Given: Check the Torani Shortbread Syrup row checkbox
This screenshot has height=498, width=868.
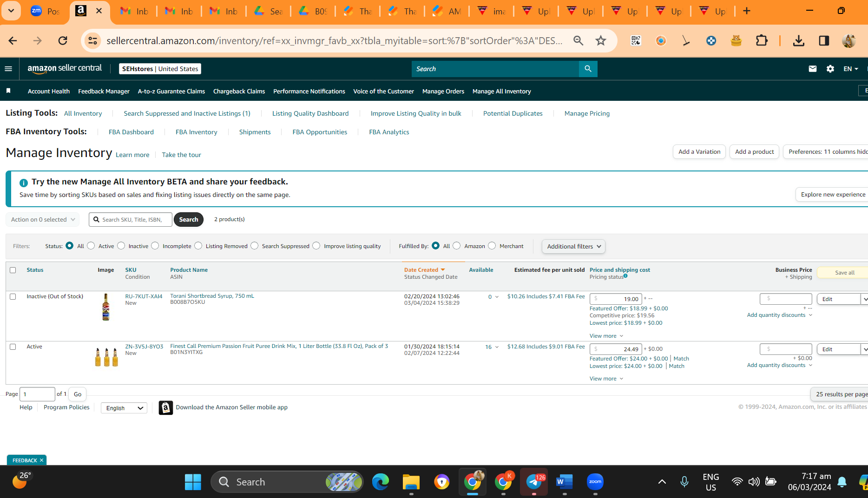Looking at the screenshot, I should click(x=13, y=296).
